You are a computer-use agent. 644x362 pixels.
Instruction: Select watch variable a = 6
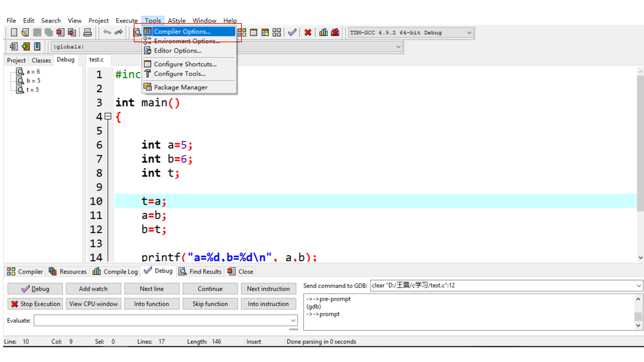pos(33,72)
